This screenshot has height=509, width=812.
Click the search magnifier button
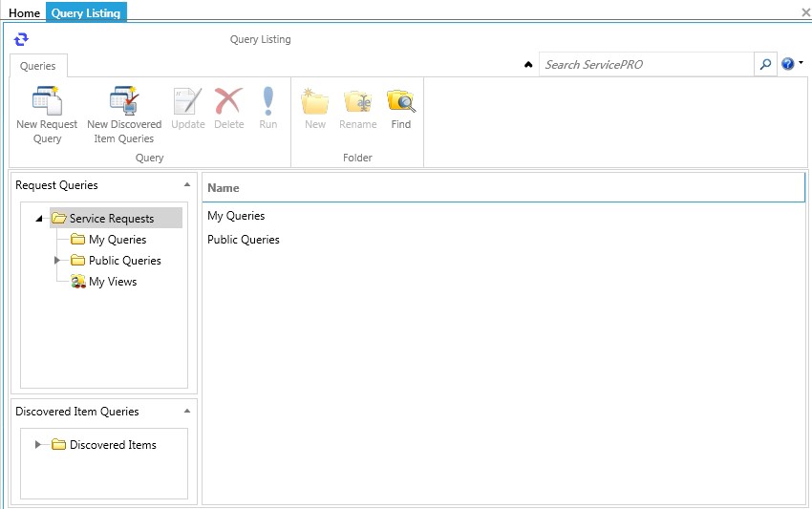(765, 64)
